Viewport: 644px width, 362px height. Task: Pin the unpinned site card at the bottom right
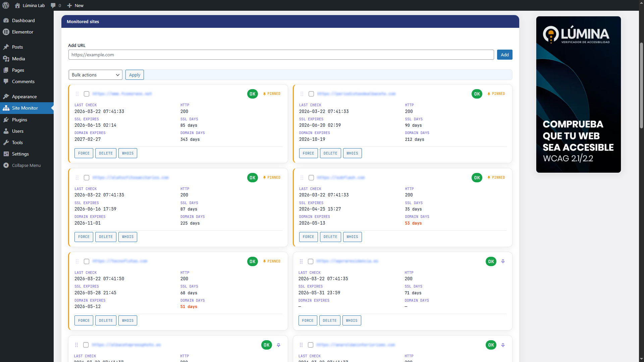(503, 345)
